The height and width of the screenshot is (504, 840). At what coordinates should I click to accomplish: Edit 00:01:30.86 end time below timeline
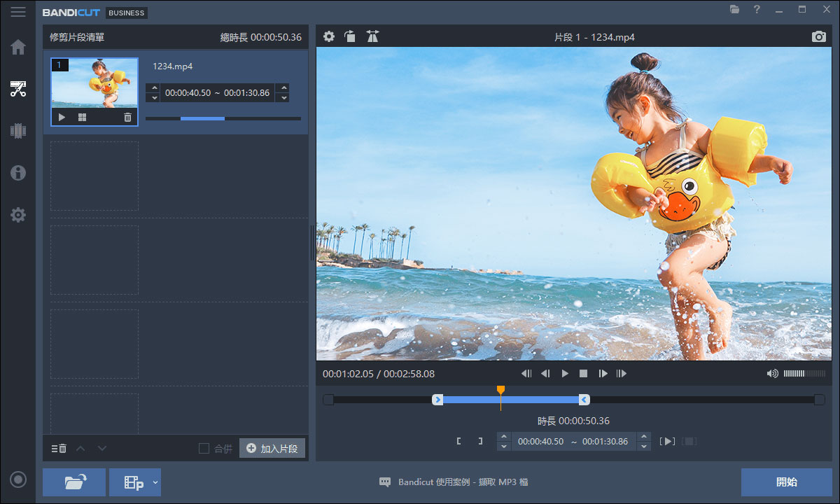(x=605, y=441)
